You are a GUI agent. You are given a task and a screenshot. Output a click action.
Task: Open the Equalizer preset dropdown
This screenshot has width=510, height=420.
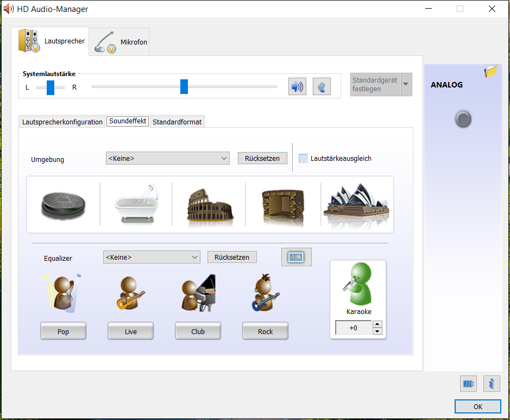(152, 257)
